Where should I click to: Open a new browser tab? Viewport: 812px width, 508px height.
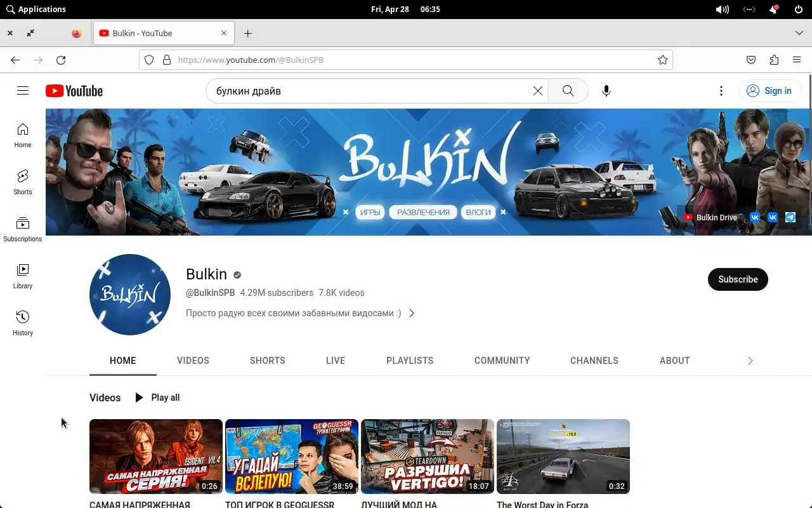(248, 34)
